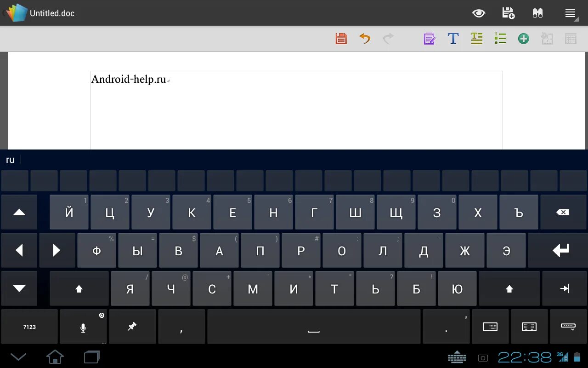Toggle the left Shift key

(79, 288)
